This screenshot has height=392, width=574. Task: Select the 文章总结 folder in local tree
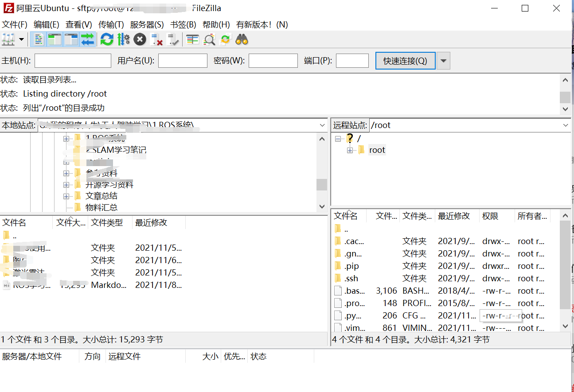click(102, 196)
